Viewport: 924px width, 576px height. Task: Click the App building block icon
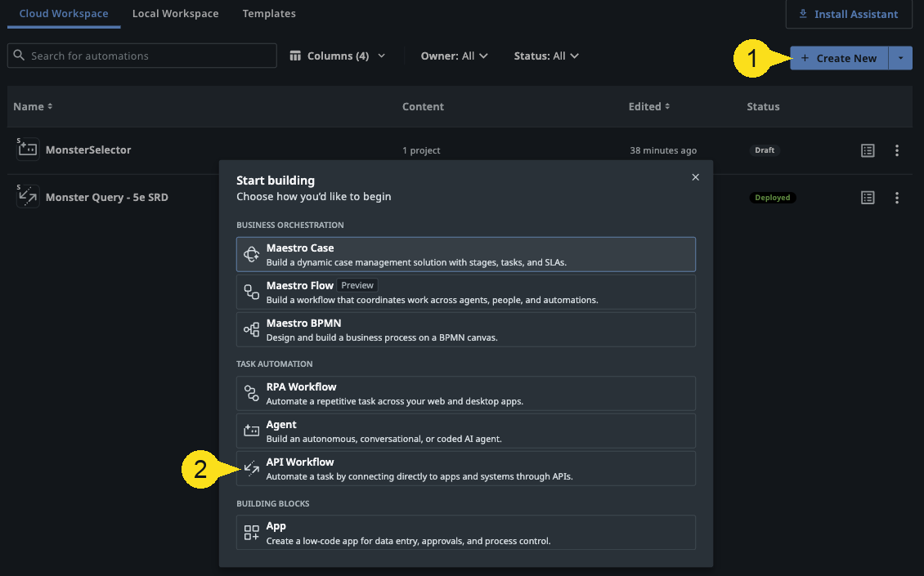[252, 533]
